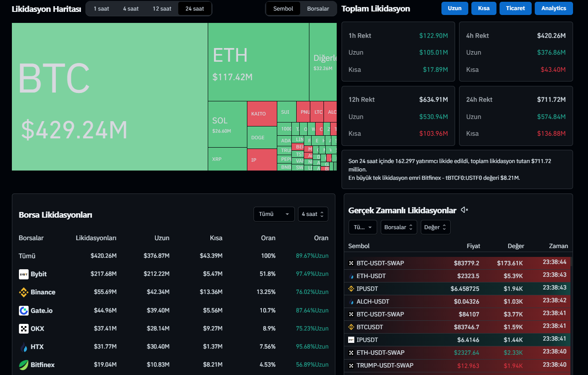588x375 pixels.
Task: Switch to the 12 saat tab
Action: (x=162, y=8)
